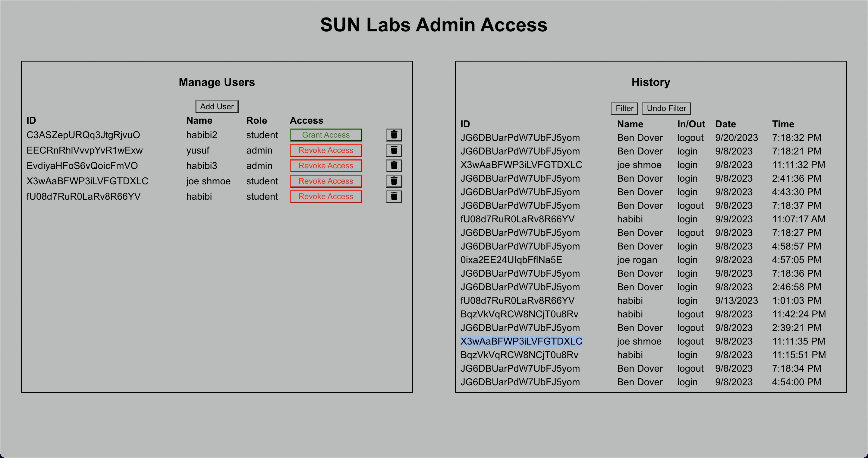Screen dimensions: 868x458
Task: Delete student habibi via trash icon
Action: tap(394, 196)
